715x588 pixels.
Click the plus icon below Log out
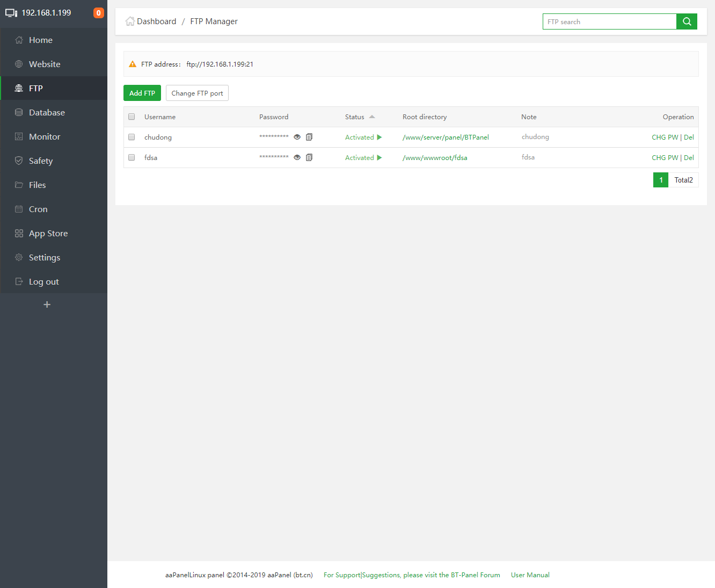[x=47, y=304]
